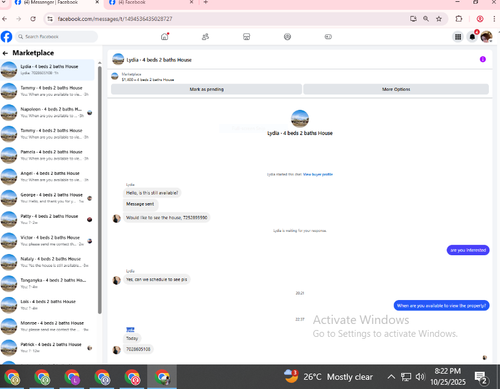Select the 'When are you available' sent message
Image resolution: width=500 pixels, height=389 pixels.
tap(441, 305)
